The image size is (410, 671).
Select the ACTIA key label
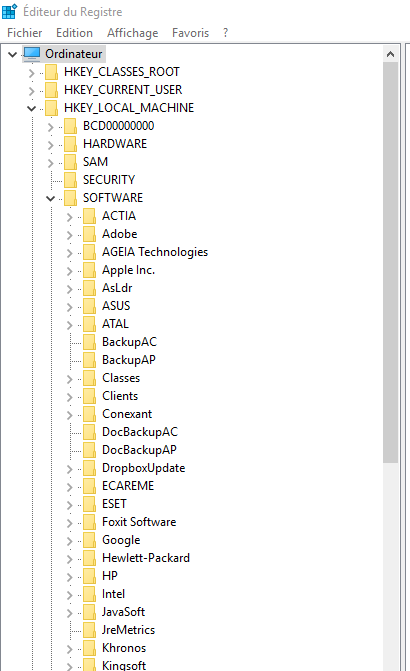119,216
